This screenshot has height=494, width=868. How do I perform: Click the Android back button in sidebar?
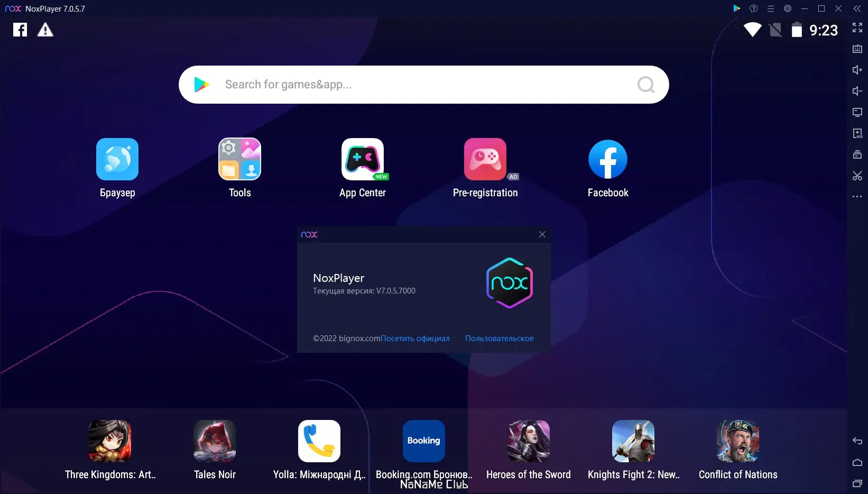(857, 441)
